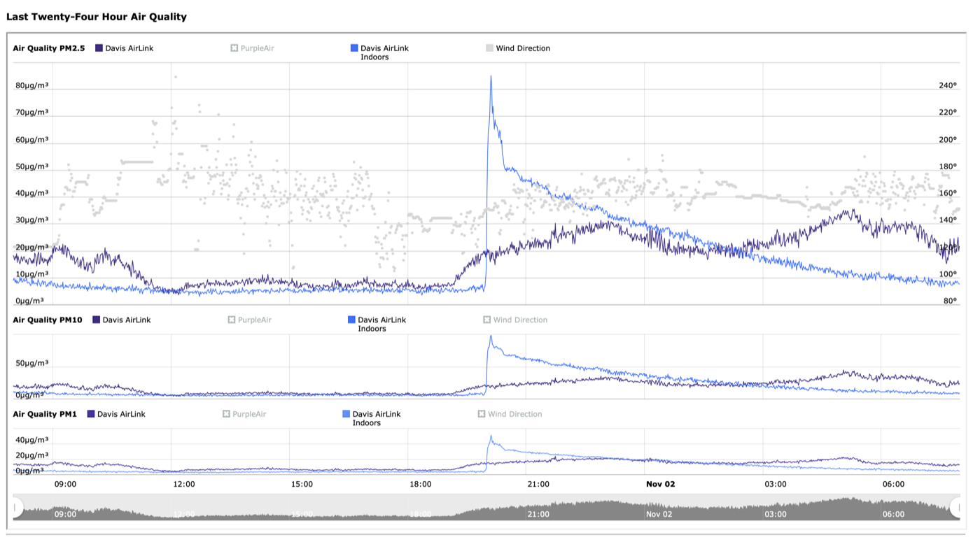This screenshot has height=542, width=980.
Task: Toggle Davis AirLink Indoors in PM1 legend
Action: [372, 418]
